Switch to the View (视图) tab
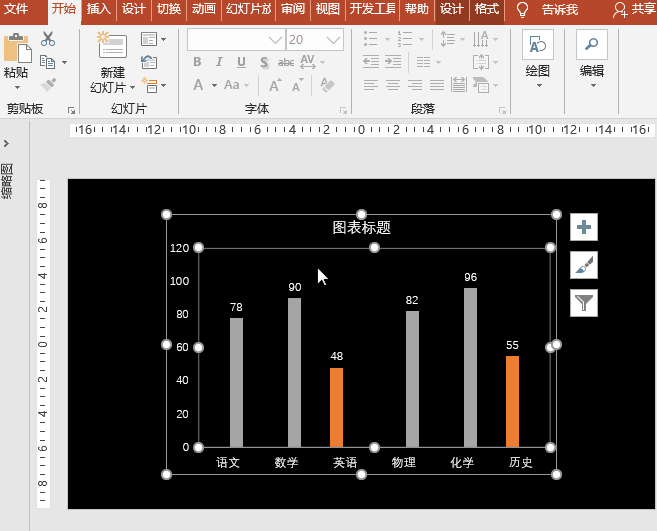 tap(327, 9)
